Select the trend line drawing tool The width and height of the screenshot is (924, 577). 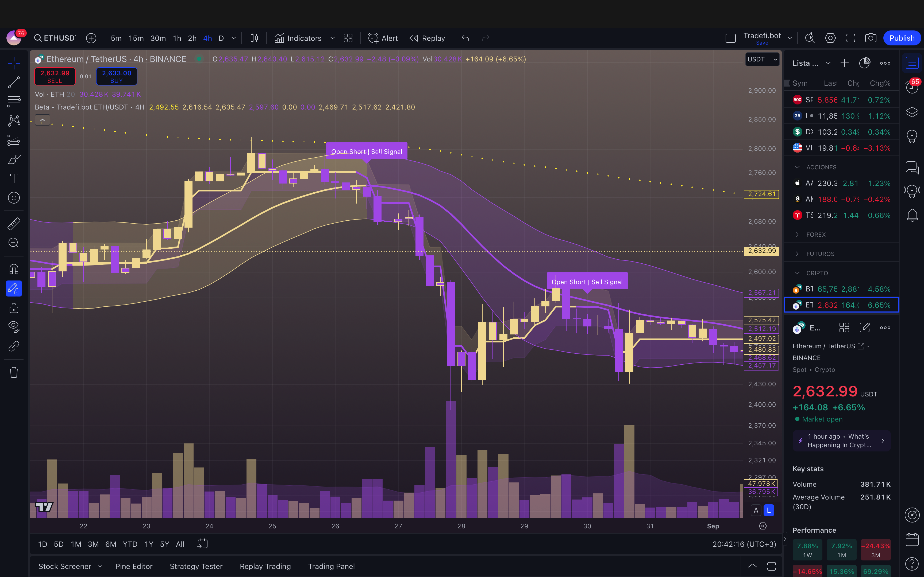click(x=14, y=82)
